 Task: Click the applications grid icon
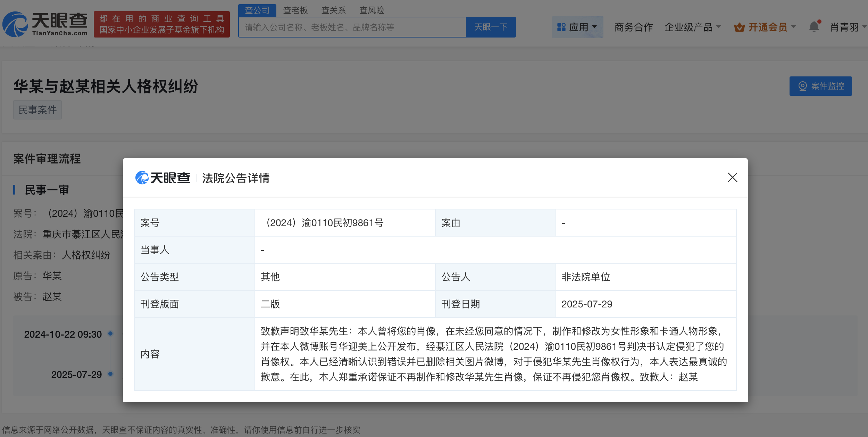point(561,27)
